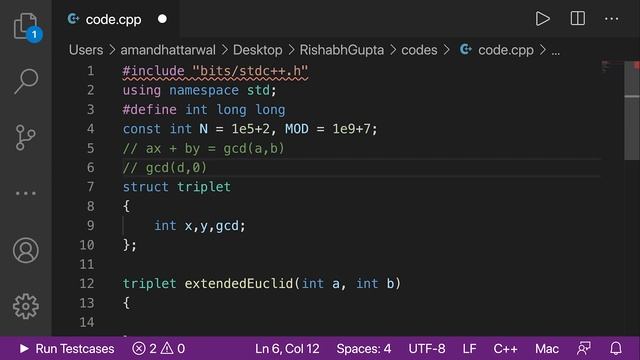640x360 pixels.
Task: Click comment '// ax + by = gcd(a,b)'
Action: point(203,148)
